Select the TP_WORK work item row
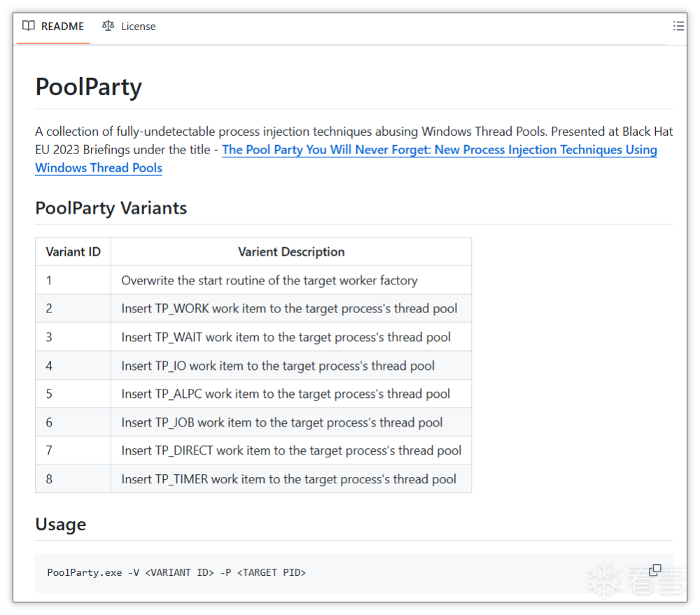The width and height of the screenshot is (700, 615). tap(289, 308)
